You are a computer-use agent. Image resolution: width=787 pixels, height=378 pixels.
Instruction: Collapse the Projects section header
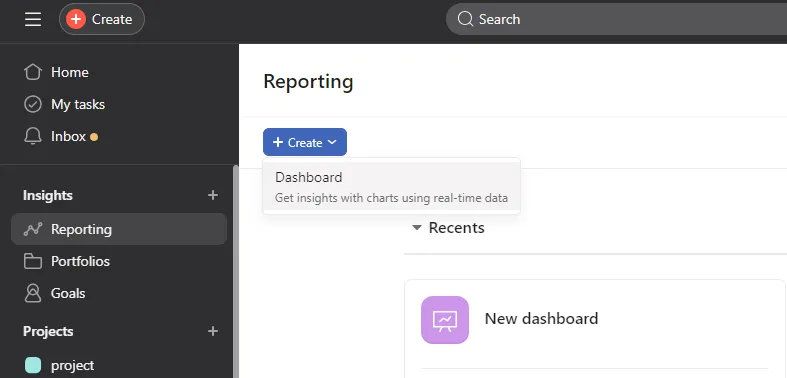48,331
